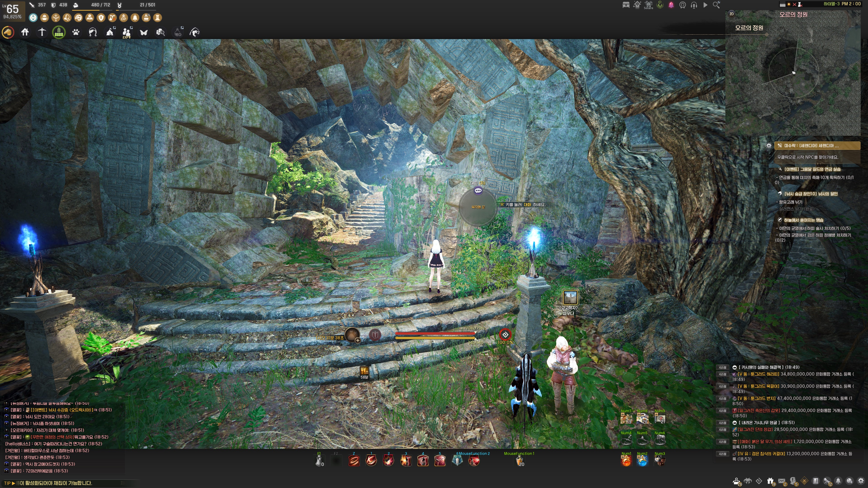Screen dimensions: 868x488
Task: Toggle the minimap 2D view button
Action: 731,14
